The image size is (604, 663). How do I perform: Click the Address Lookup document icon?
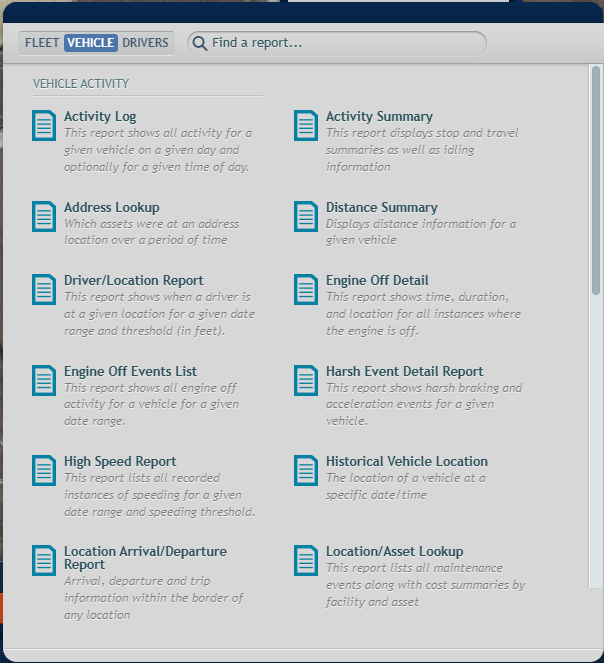(44, 216)
